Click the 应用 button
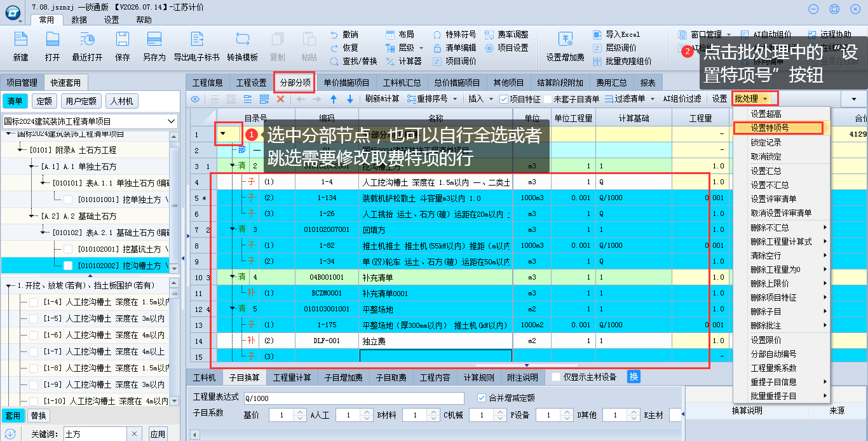Viewport: 868px width, 441px height. point(158,434)
